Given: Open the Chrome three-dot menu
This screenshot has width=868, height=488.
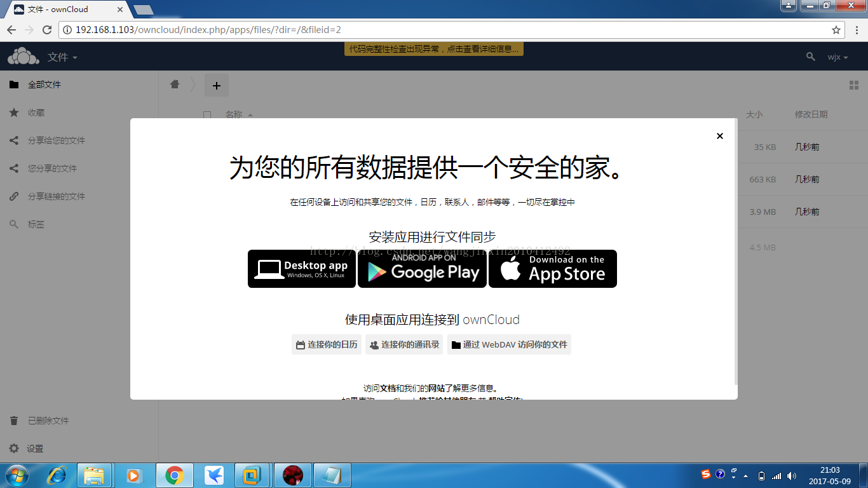Looking at the screenshot, I should (856, 30).
